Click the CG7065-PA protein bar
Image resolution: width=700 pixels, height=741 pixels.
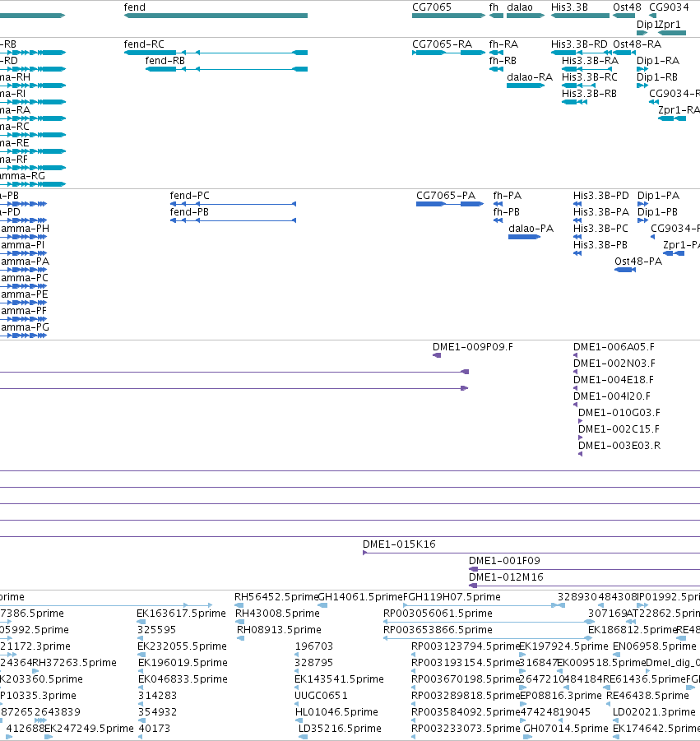click(450, 204)
